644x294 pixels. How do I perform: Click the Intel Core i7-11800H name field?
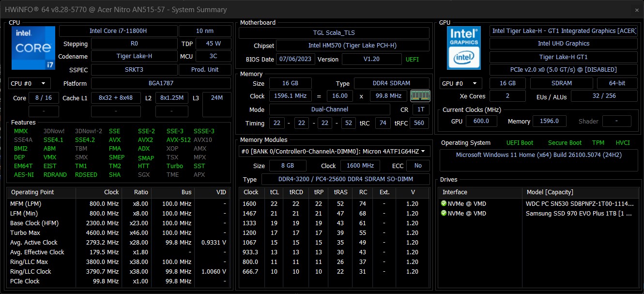(x=118, y=31)
